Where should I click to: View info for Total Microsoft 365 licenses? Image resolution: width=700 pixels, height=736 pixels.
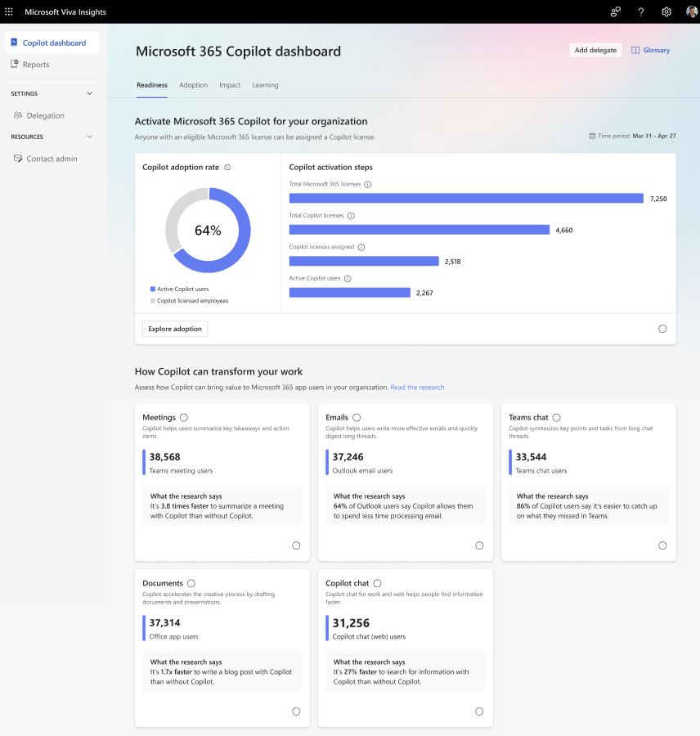tap(365, 184)
